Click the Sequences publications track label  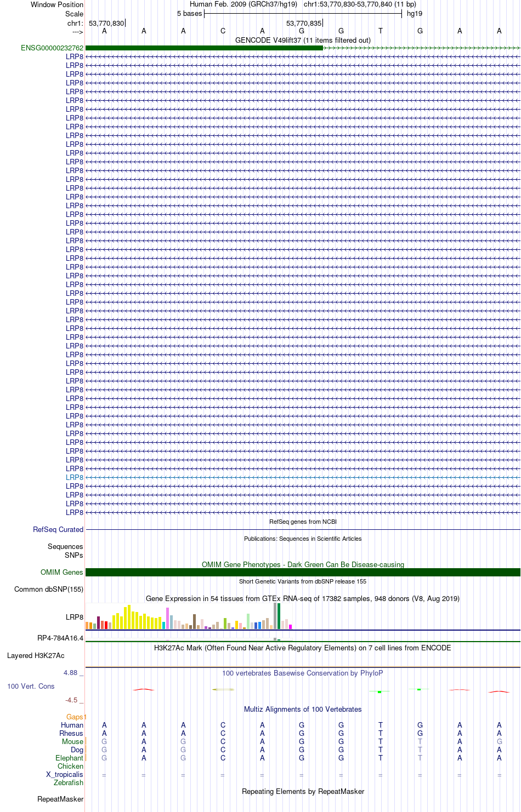pyautogui.click(x=65, y=547)
